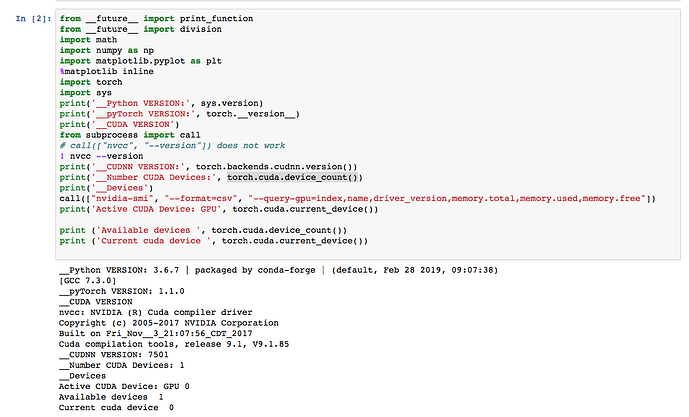
Task: Click the sys.version print statement
Action: point(161,103)
